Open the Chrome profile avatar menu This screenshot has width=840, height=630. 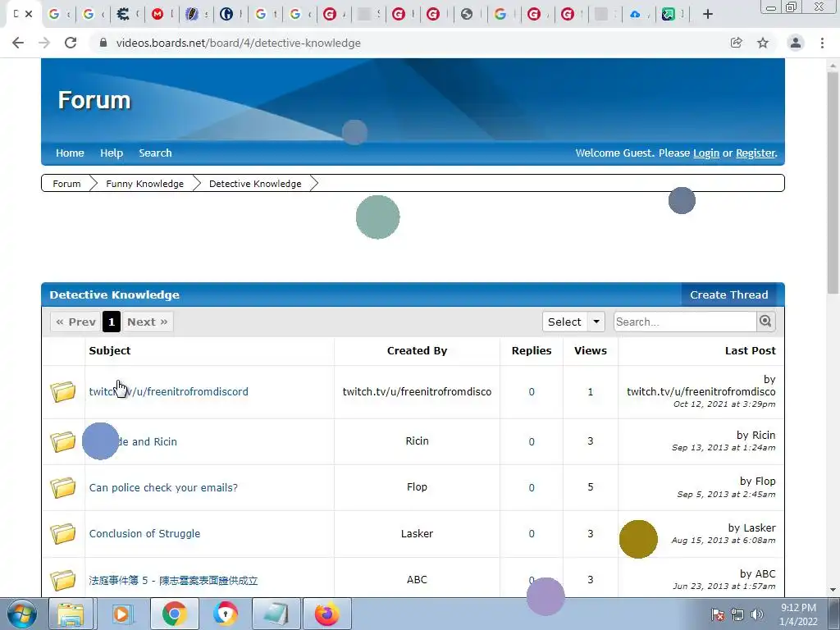tap(796, 43)
